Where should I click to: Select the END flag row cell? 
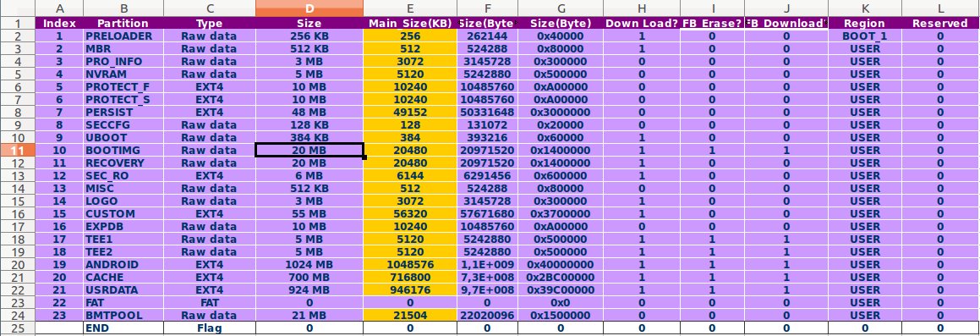(123, 328)
